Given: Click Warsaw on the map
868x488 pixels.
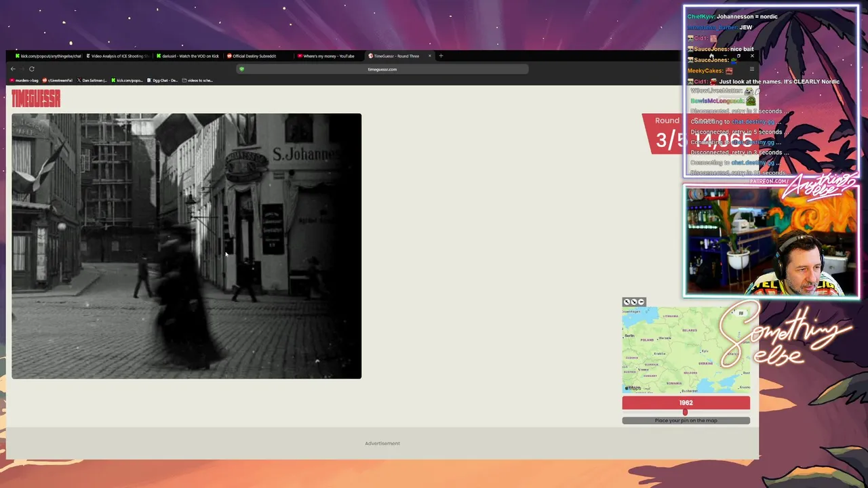Looking at the screenshot, I should coord(664,338).
